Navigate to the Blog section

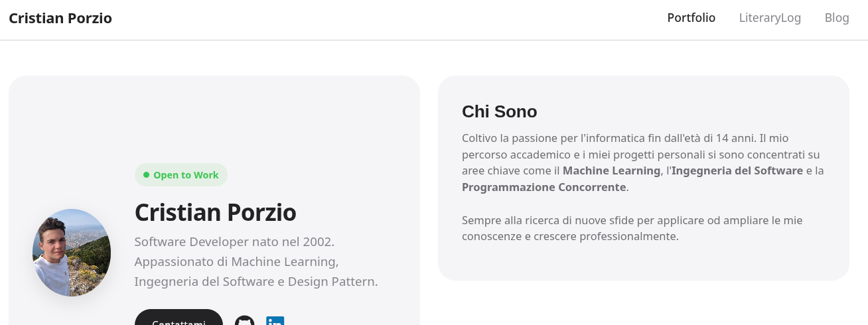click(837, 18)
